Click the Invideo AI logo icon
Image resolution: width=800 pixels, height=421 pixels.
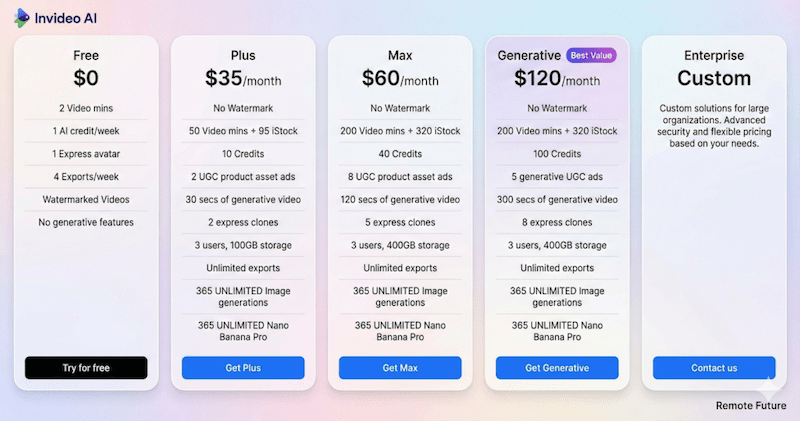pos(21,17)
